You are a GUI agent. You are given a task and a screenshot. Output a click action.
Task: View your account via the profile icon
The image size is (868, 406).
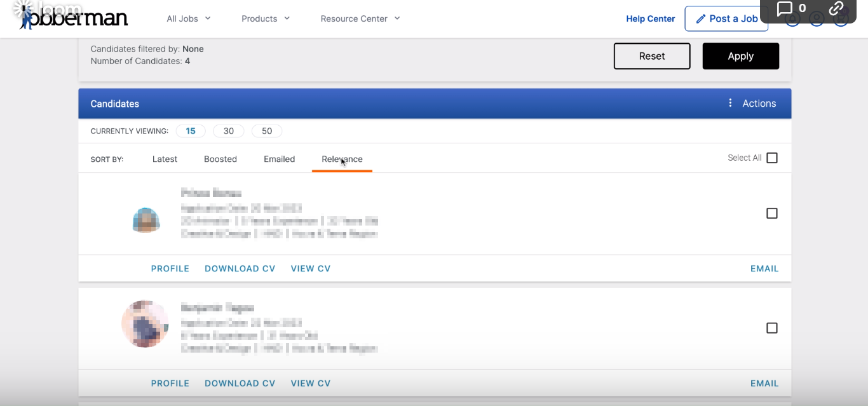[817, 19]
